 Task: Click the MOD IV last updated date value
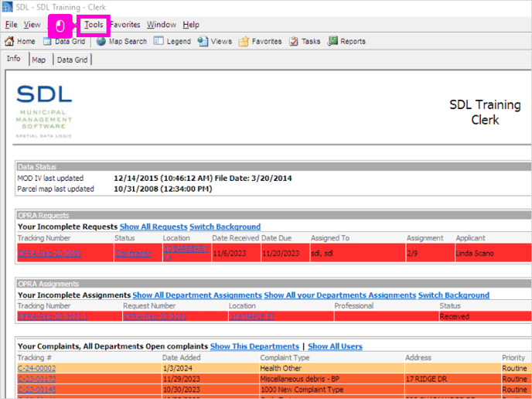203,178
